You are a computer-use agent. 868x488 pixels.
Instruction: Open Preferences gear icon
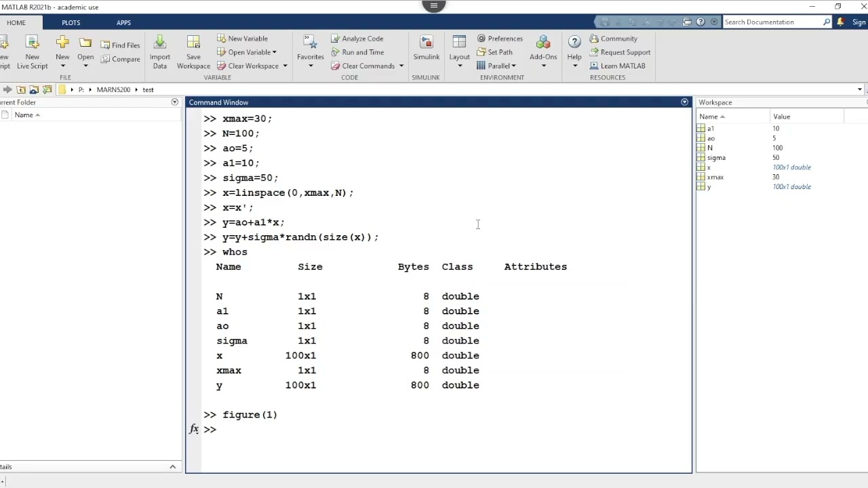coord(481,39)
